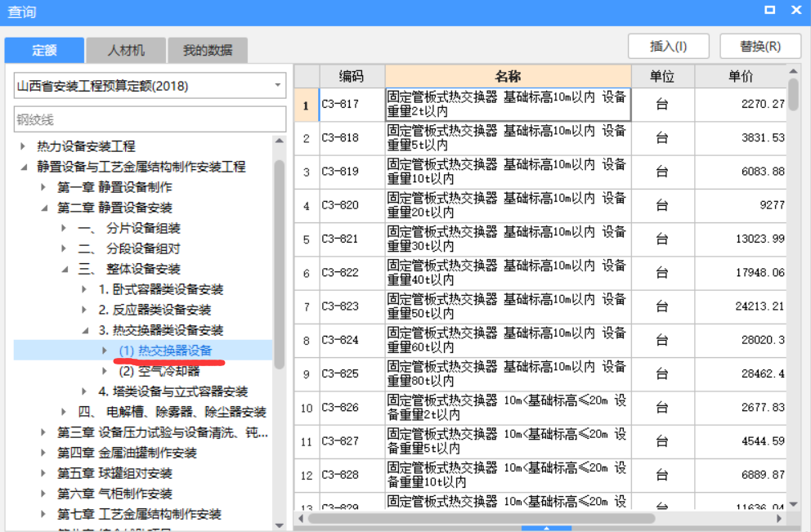This screenshot has width=811, height=532.
Task: Click the 单位 column header
Action: [662, 77]
